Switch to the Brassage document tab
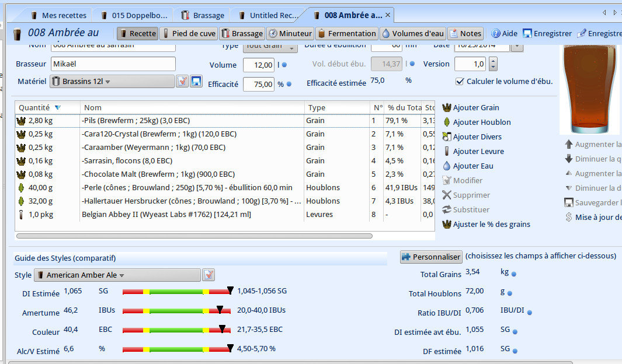The height and width of the screenshot is (364, 622). tap(203, 15)
